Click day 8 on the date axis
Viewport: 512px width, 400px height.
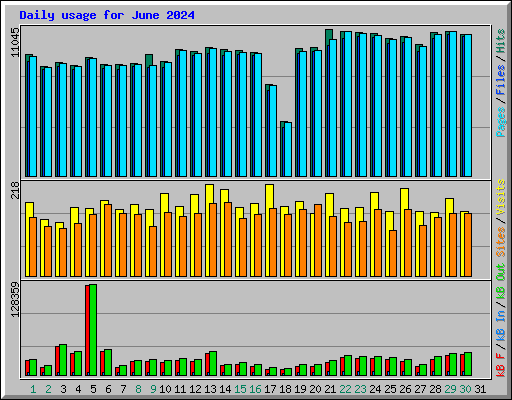point(138,389)
